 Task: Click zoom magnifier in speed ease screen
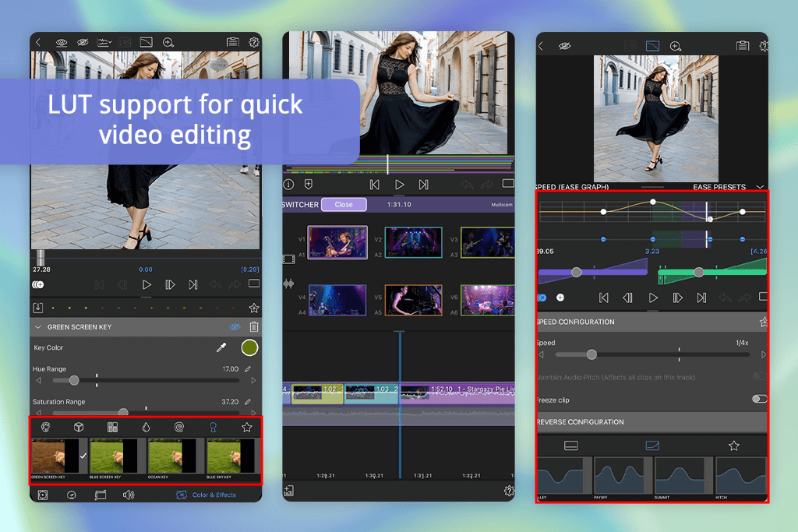pos(676,46)
